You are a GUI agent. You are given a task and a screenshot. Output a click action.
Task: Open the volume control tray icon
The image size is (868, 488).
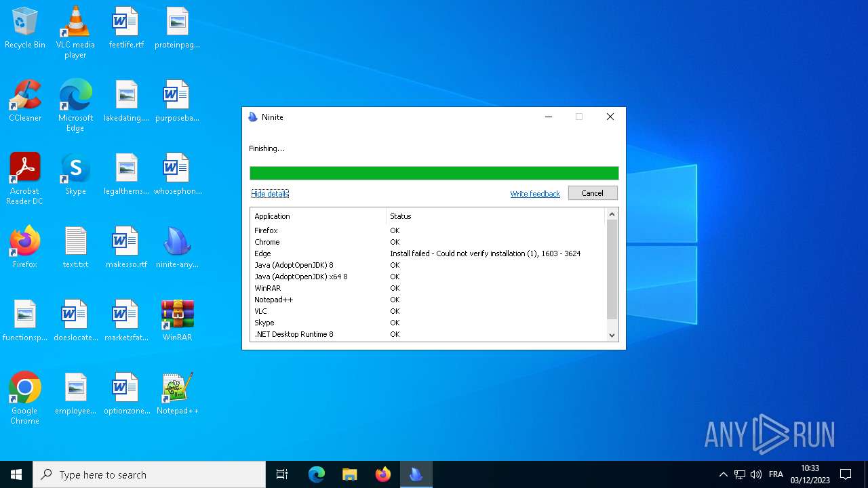click(x=756, y=474)
